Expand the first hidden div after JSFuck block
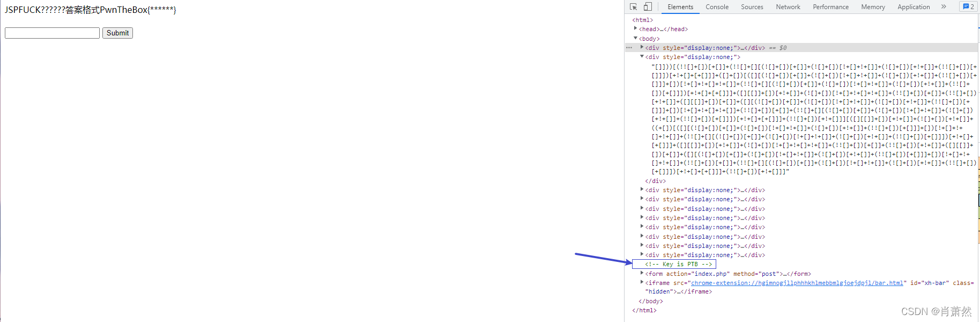The height and width of the screenshot is (322, 980). tap(642, 190)
